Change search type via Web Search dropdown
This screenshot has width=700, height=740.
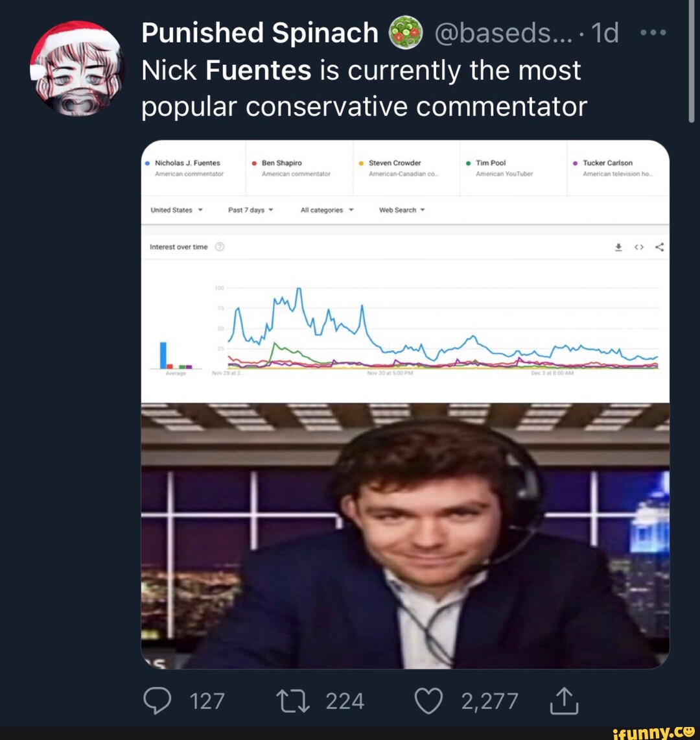pyautogui.click(x=401, y=209)
